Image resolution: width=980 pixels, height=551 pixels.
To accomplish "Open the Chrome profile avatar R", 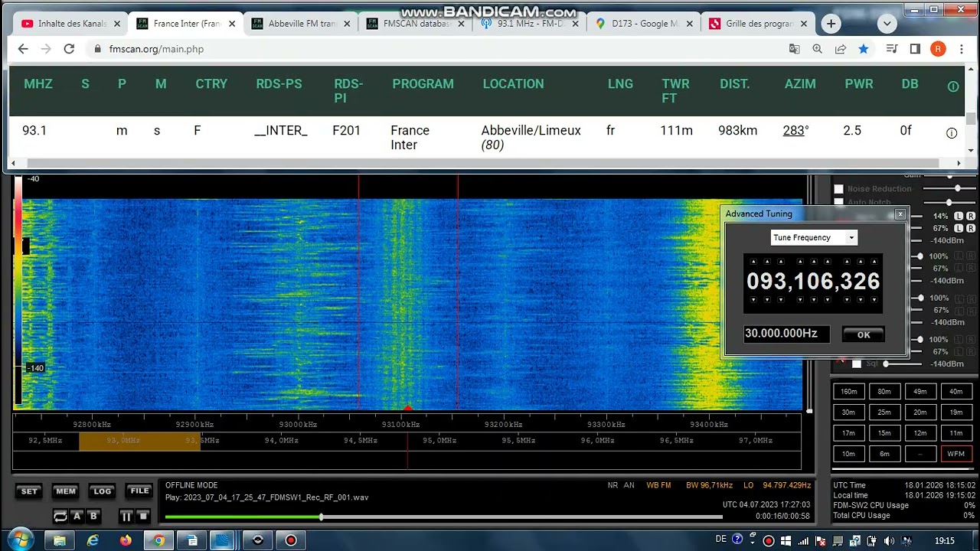I will [938, 49].
